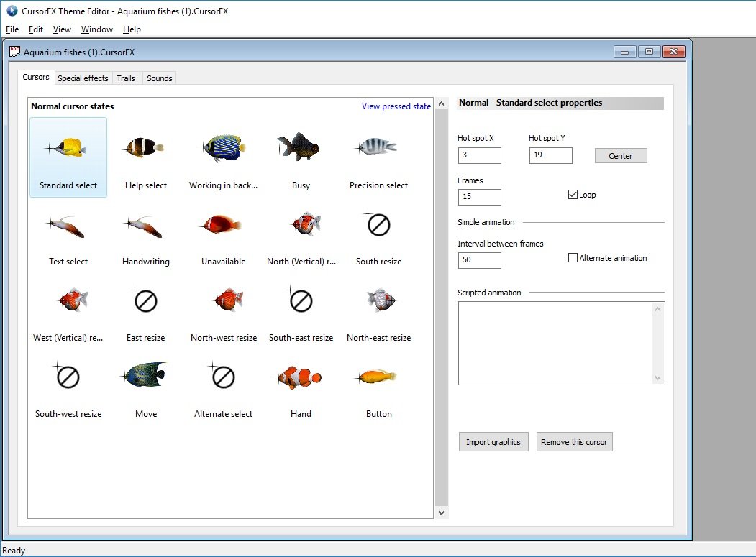Click the View pressed state link
Screen dimensions: 756x557
(396, 106)
